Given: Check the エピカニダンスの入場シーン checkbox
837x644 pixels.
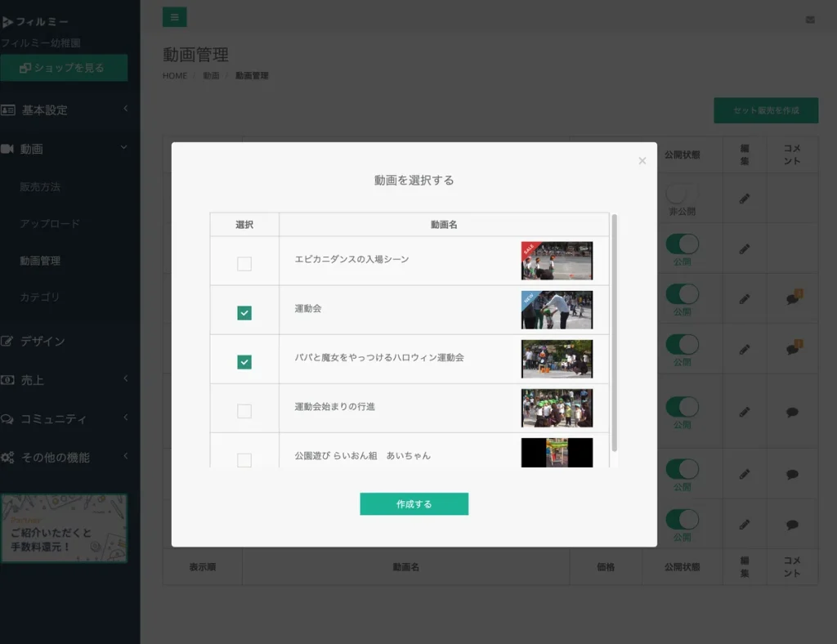Looking at the screenshot, I should (x=244, y=264).
